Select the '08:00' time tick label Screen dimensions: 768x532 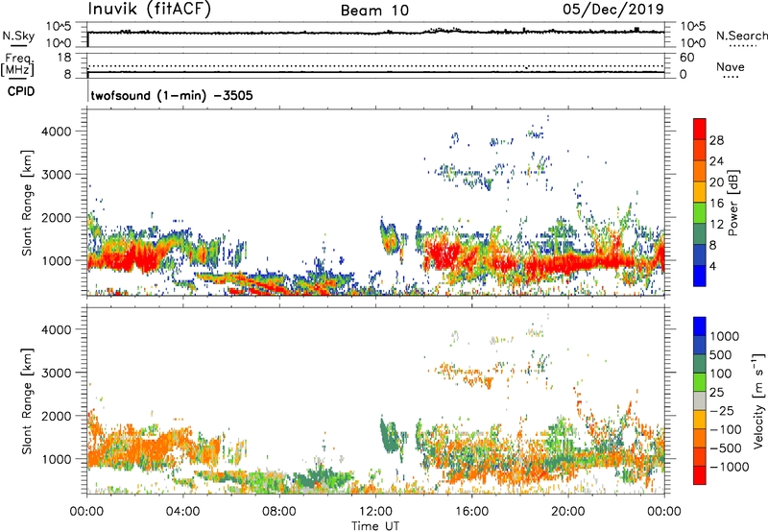[278, 512]
